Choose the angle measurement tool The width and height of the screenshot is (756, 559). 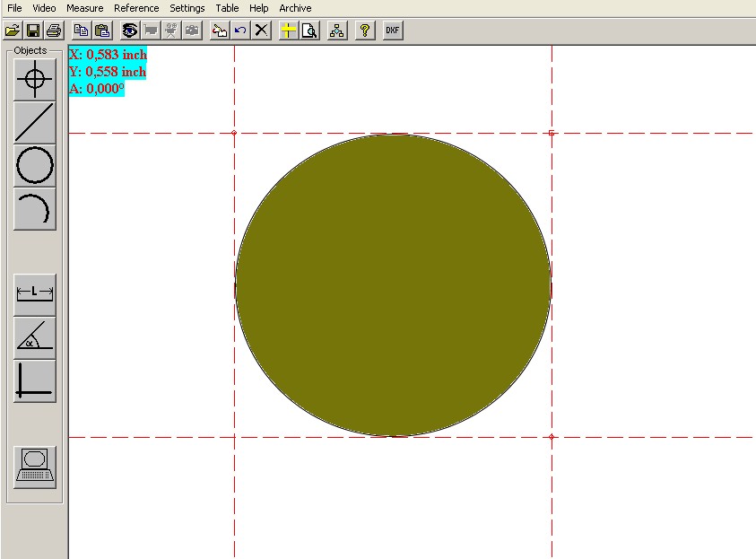click(x=35, y=337)
